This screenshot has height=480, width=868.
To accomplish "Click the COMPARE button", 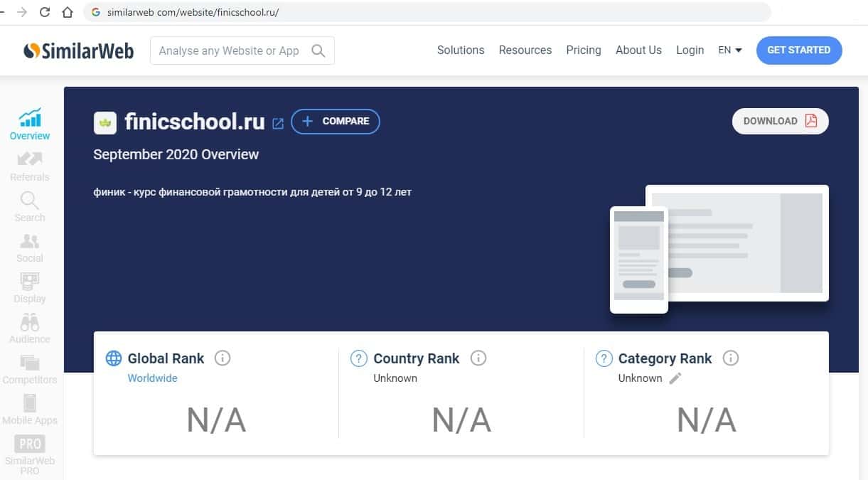I will point(336,122).
